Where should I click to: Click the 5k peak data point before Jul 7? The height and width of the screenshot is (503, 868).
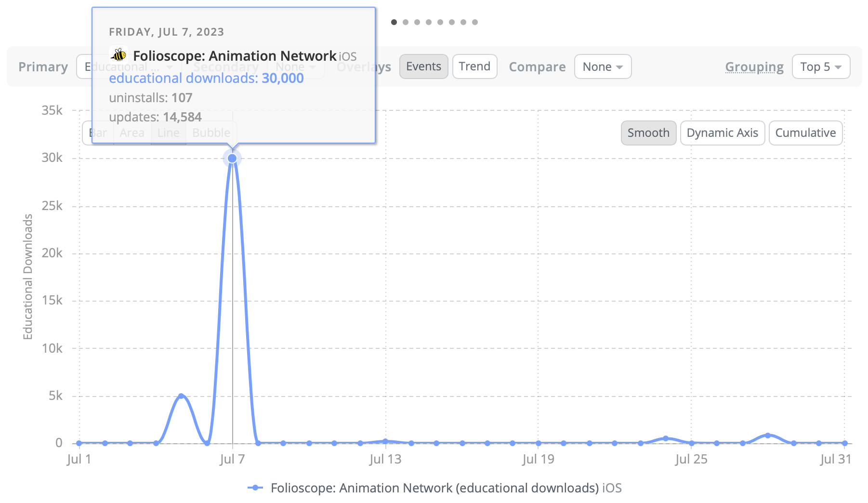(x=181, y=396)
